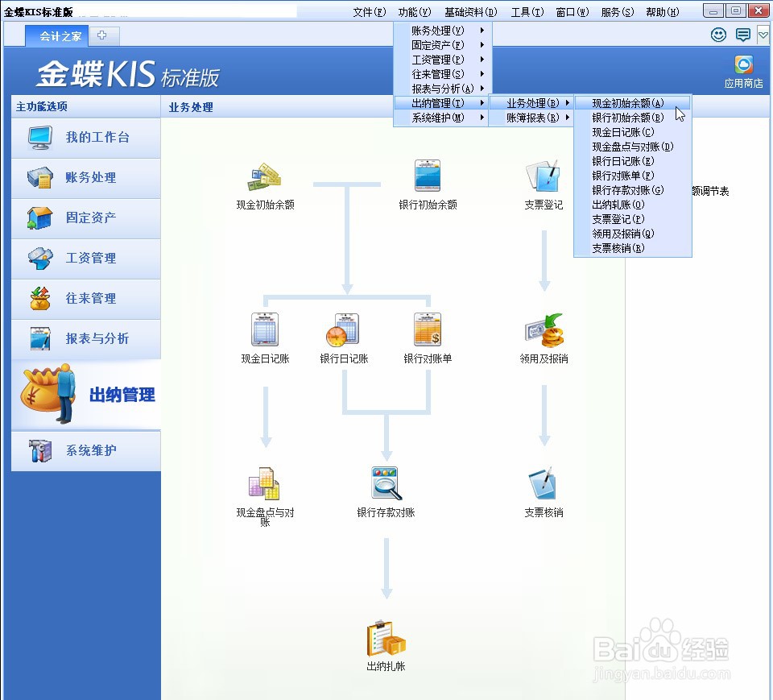Screen dimensions: 773x700
Task: Add a new tab with plus icon
Action: point(102,35)
